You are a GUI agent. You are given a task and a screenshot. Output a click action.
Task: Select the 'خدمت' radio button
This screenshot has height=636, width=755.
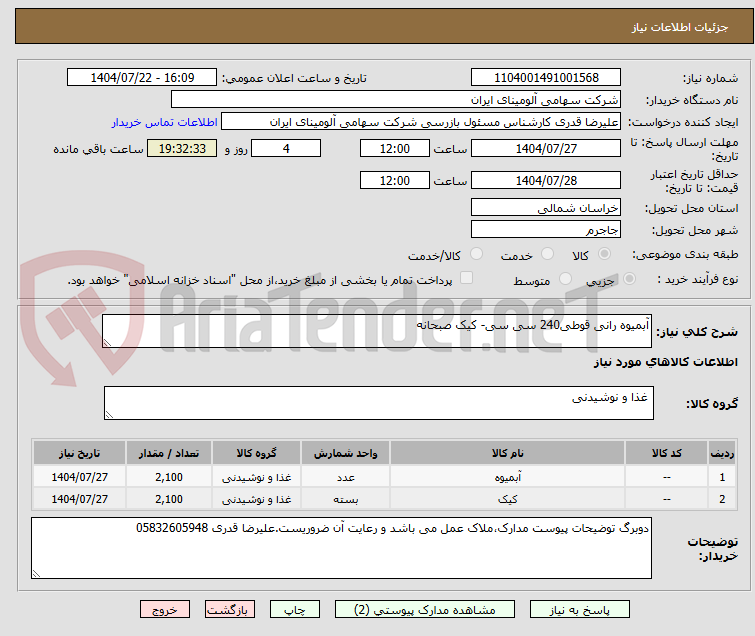[547, 254]
